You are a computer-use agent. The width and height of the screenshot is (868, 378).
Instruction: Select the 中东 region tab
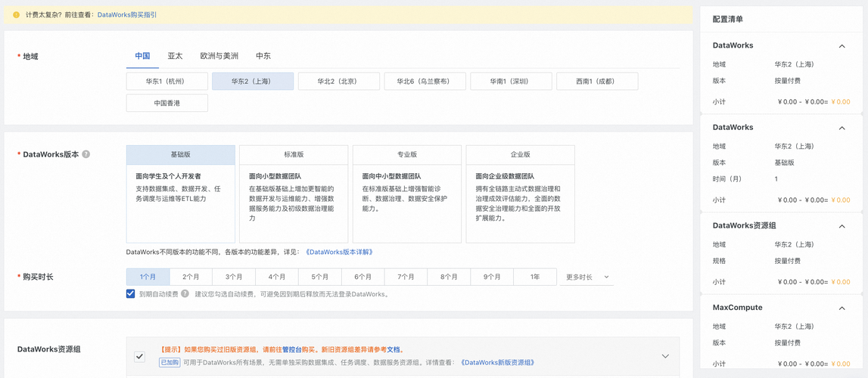(263, 56)
